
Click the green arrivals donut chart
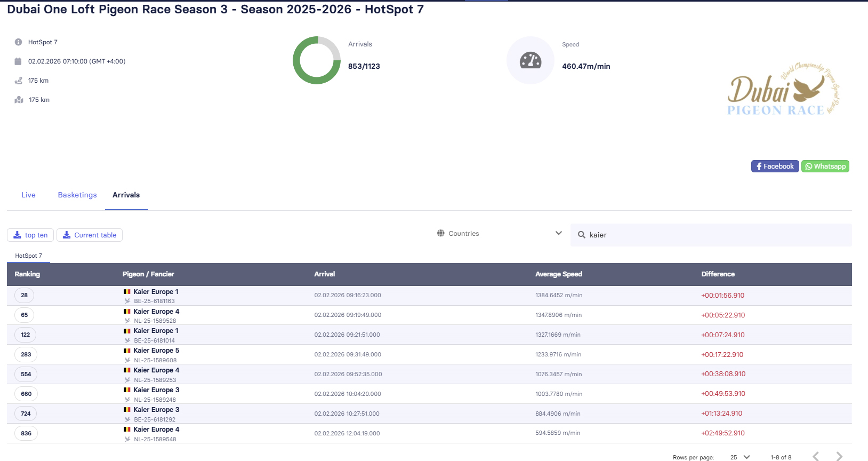click(x=317, y=60)
